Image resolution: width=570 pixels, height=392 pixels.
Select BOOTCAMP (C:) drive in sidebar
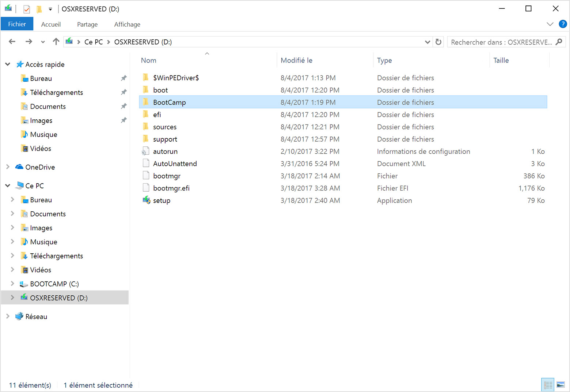(x=54, y=284)
